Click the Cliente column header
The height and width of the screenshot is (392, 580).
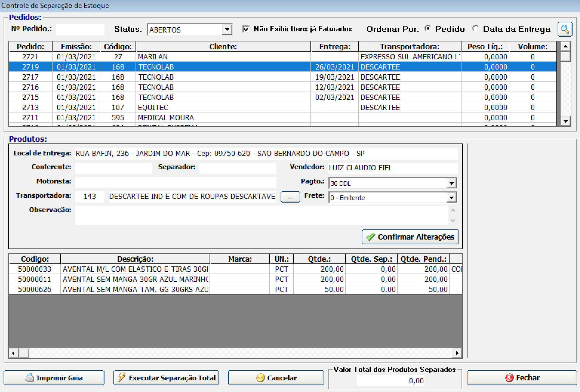(223, 47)
